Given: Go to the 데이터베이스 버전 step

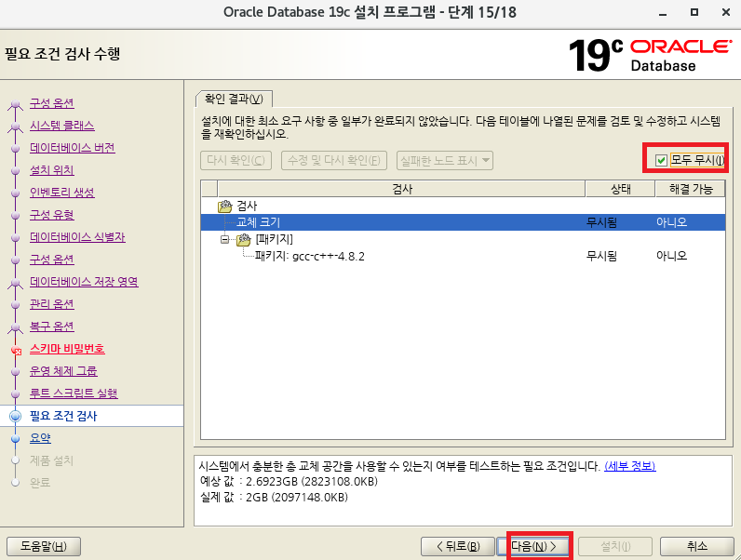Looking at the screenshot, I should (73, 148).
